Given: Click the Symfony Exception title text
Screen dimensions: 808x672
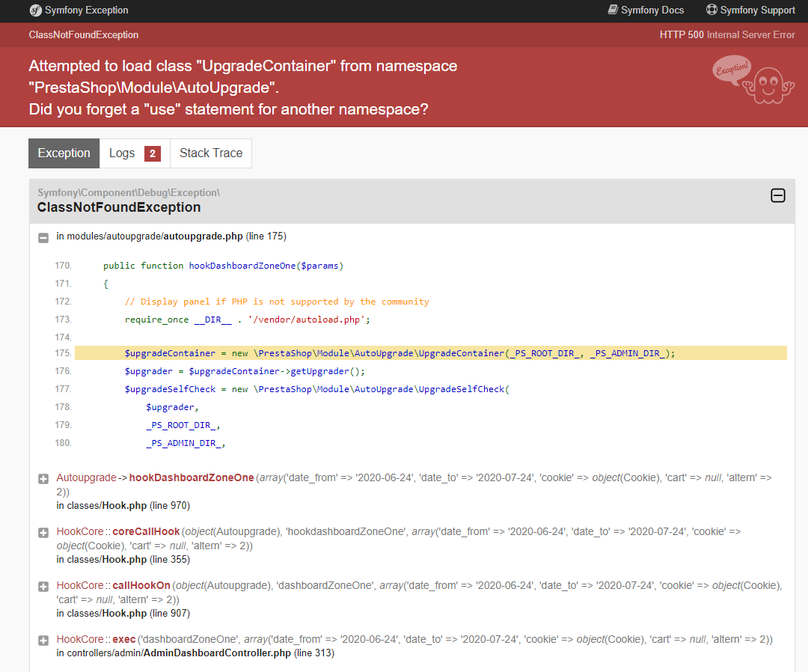Looking at the screenshot, I should click(87, 10).
